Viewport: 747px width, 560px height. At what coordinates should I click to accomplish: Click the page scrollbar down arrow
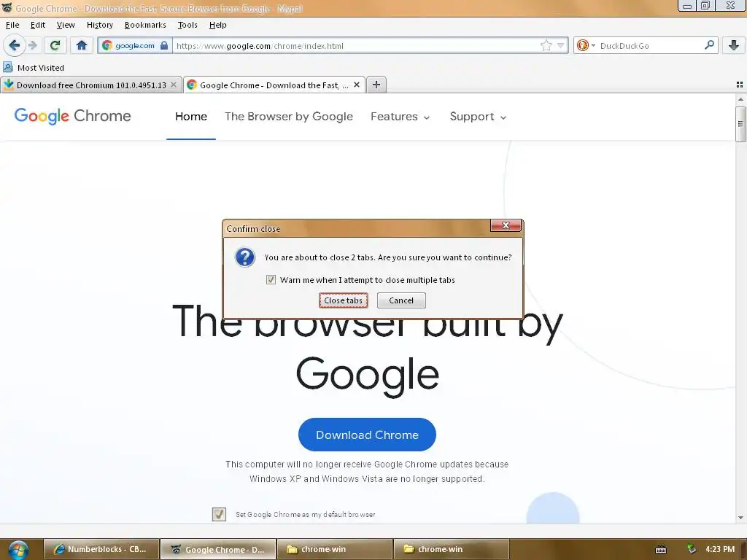(x=740, y=518)
